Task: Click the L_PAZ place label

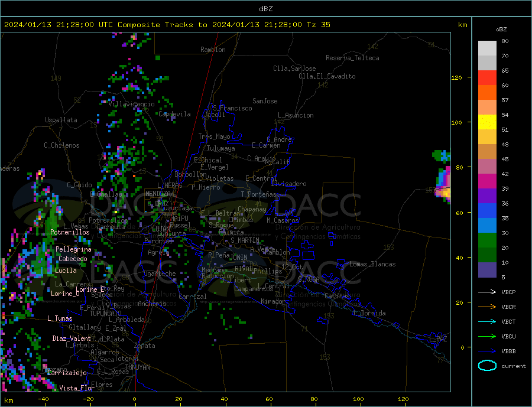Action: [438, 339]
